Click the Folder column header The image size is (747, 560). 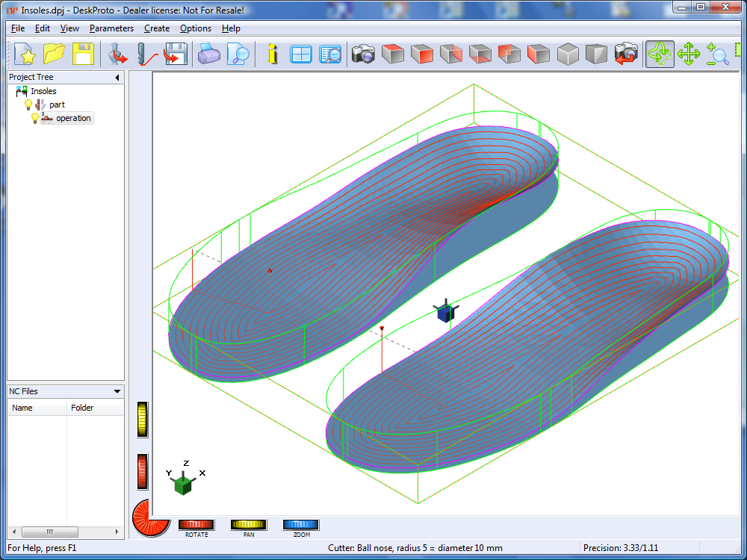[82, 408]
